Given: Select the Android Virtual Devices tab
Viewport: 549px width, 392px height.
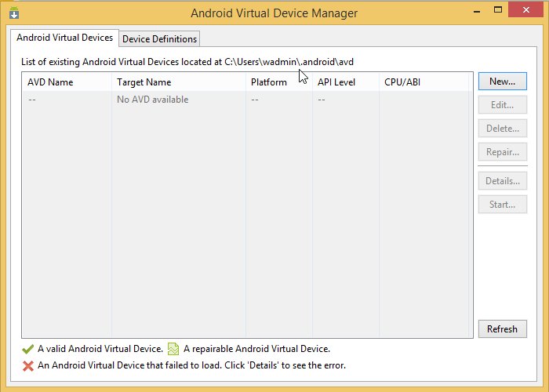Looking at the screenshot, I should click(65, 38).
